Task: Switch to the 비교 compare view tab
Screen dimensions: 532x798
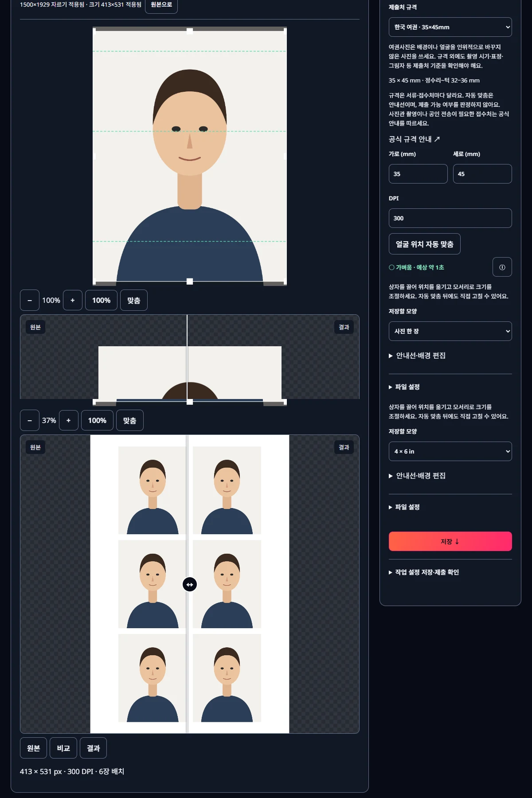Action: pos(63,748)
